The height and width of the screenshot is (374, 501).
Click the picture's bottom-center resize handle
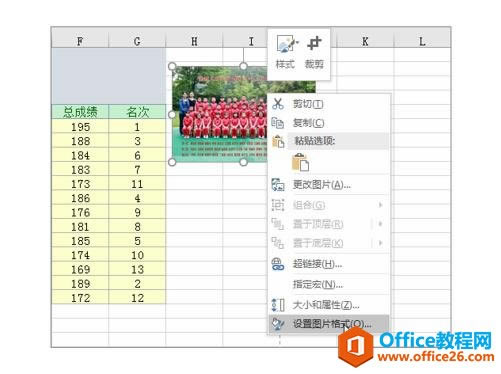[243, 162]
